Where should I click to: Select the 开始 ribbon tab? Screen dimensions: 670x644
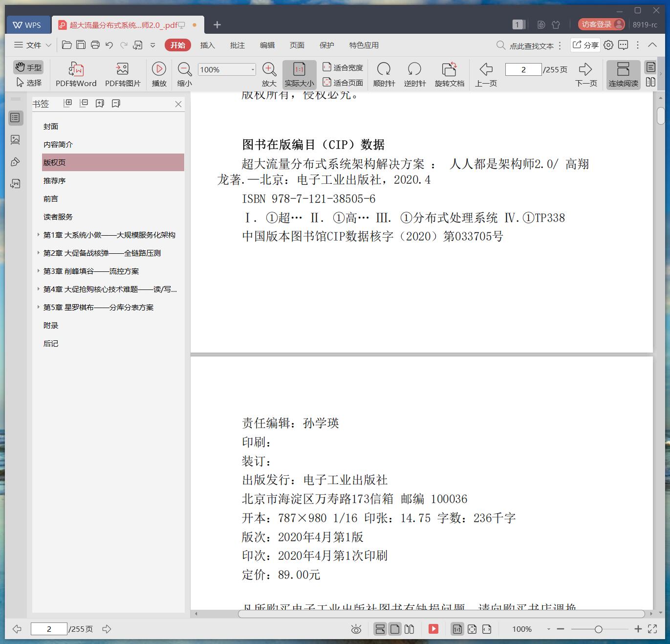(177, 45)
